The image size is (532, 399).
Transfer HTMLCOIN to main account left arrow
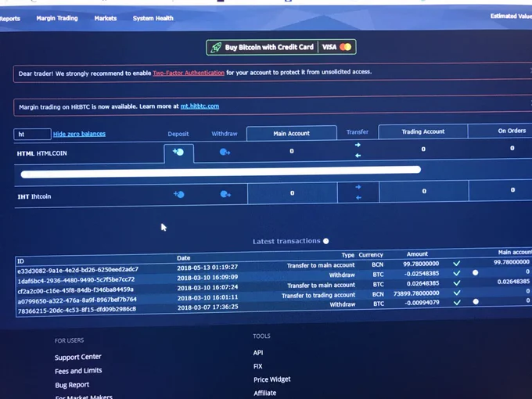(358, 156)
